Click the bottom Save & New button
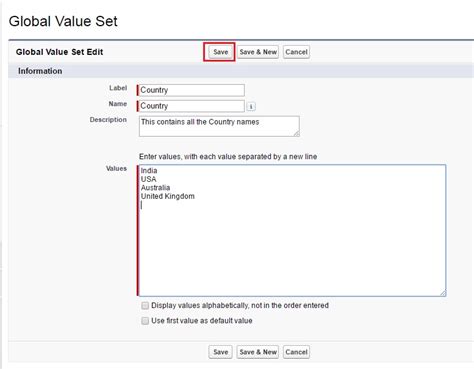 (258, 352)
